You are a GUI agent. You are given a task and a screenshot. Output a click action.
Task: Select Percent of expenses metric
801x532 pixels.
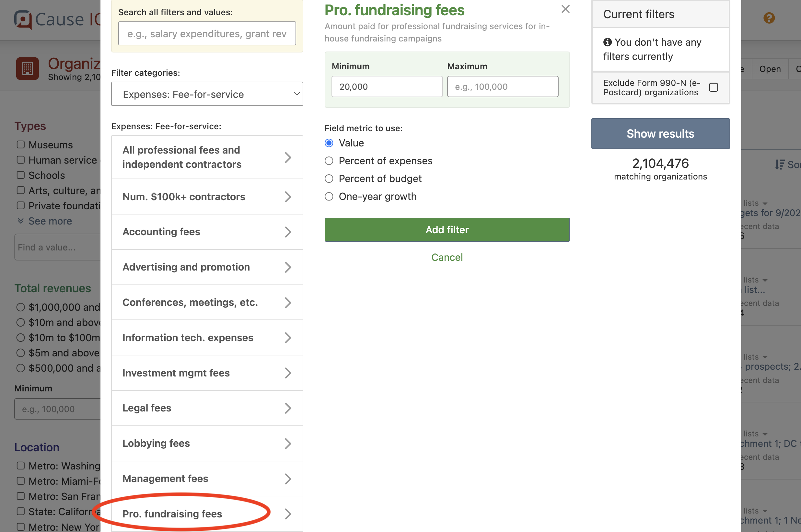coord(329,160)
